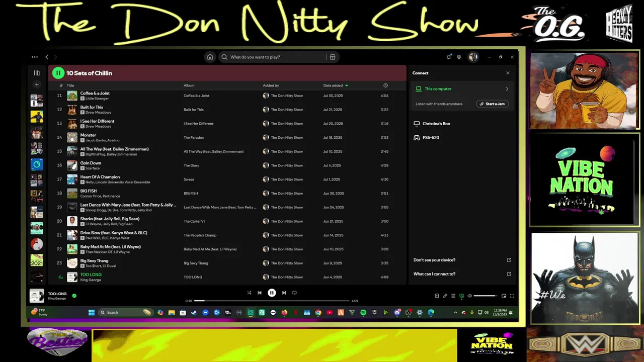Open Firefox in the taskbar
Image resolution: width=644 pixels, height=362 pixels.
(284, 312)
